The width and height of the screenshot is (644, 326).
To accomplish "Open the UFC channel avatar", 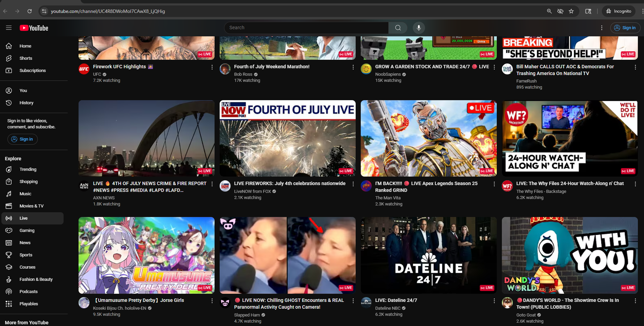I will click(x=84, y=69).
